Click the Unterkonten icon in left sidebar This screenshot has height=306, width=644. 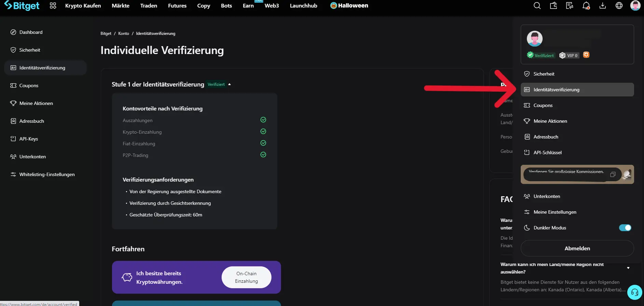click(13, 157)
